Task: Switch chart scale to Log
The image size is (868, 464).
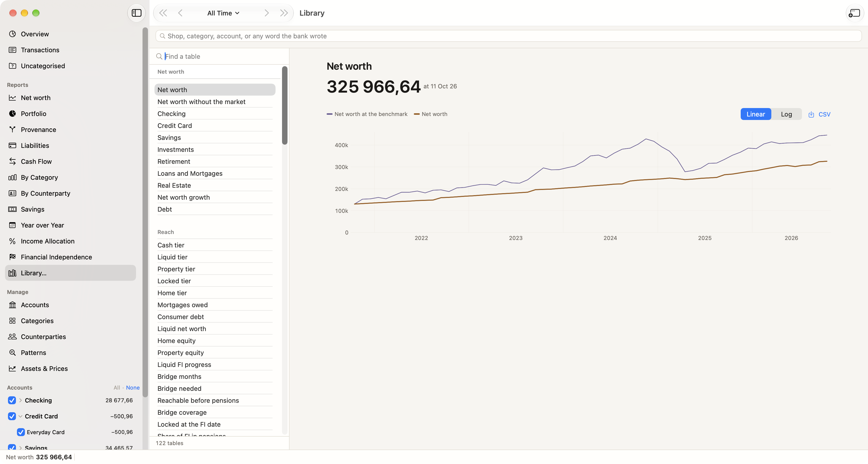Action: tap(786, 115)
